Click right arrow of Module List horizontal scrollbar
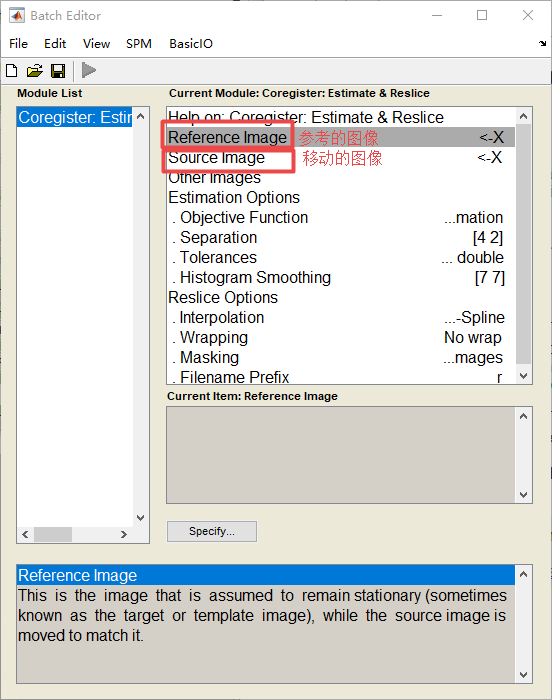 [x=124, y=534]
